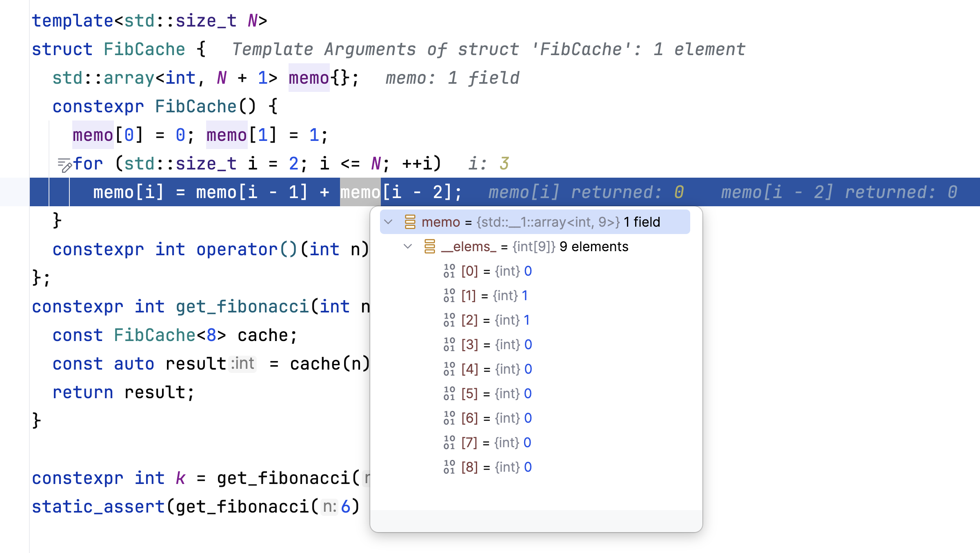This screenshot has height=553, width=980.
Task: Click the ':int' type hint after result
Action: 243,363
